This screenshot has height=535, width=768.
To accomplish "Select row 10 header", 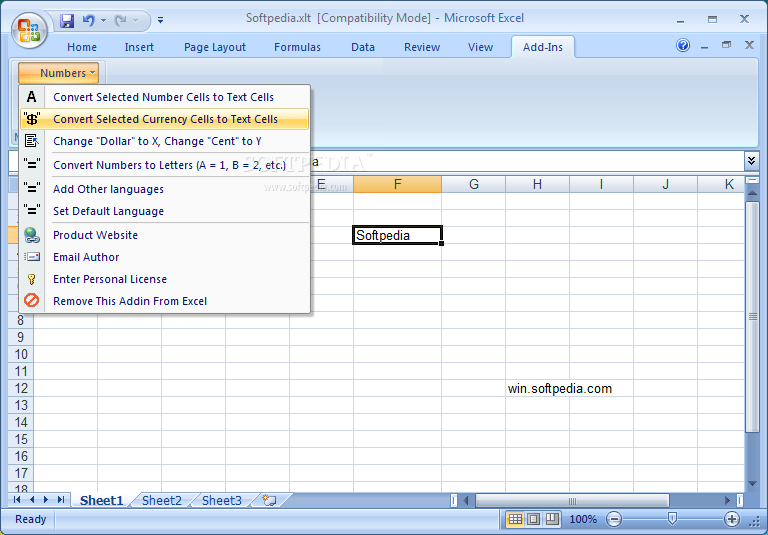I will pos(21,354).
